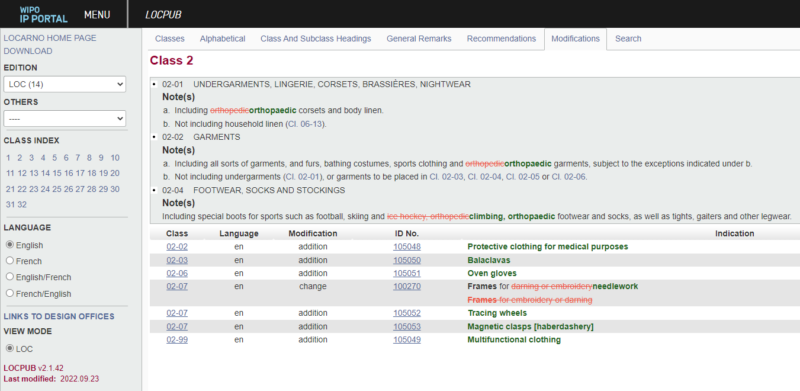Open class 02-03 in Balaclavas row
This screenshot has height=391, width=800.
click(x=177, y=260)
